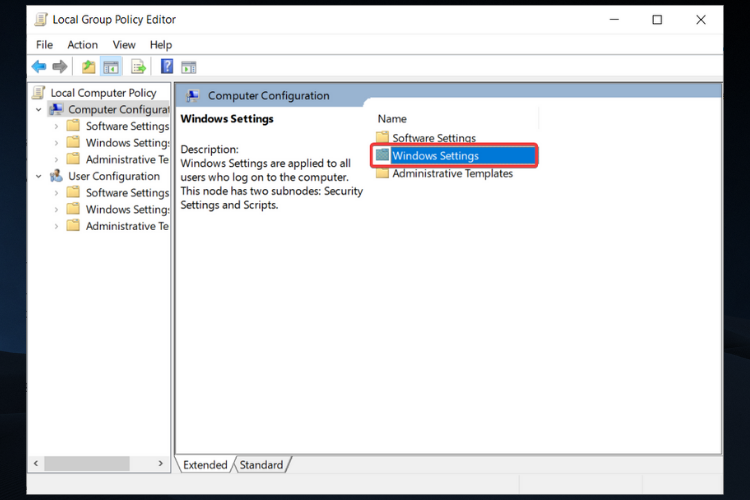
Task: Open the View menu
Action: [x=124, y=44]
